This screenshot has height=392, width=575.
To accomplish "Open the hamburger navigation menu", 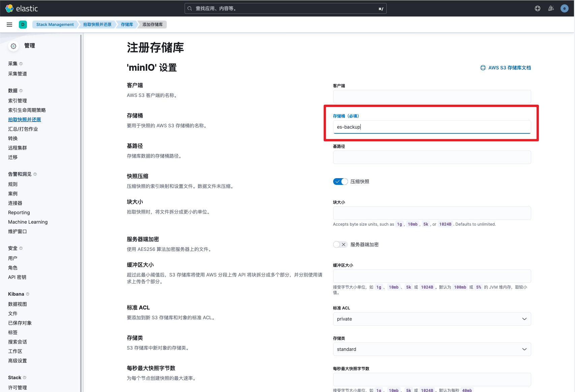I will [x=9, y=25].
